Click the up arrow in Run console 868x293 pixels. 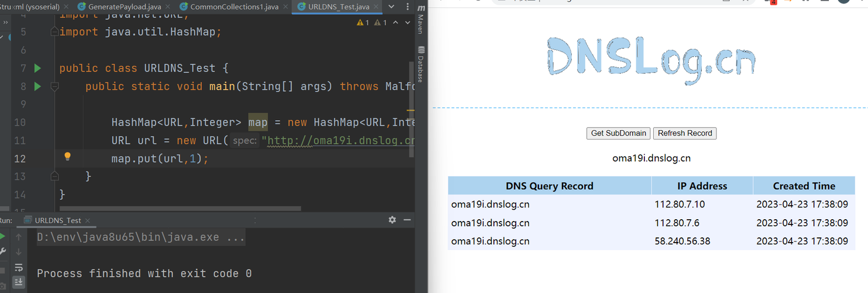(19, 237)
